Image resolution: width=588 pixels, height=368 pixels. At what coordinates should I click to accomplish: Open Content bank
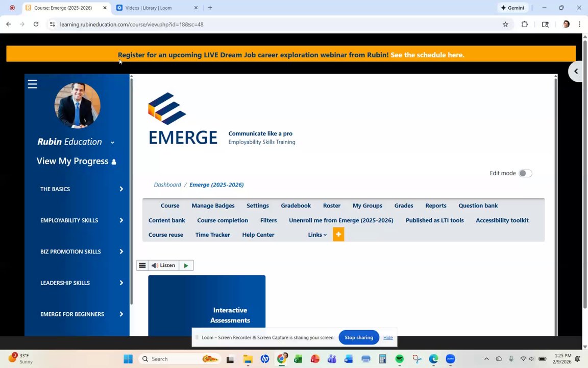click(167, 220)
